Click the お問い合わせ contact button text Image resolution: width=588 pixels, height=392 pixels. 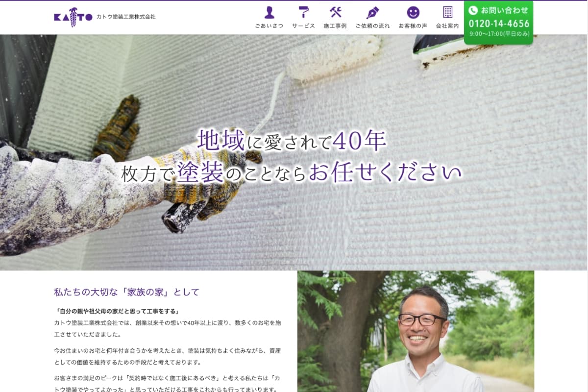point(505,10)
